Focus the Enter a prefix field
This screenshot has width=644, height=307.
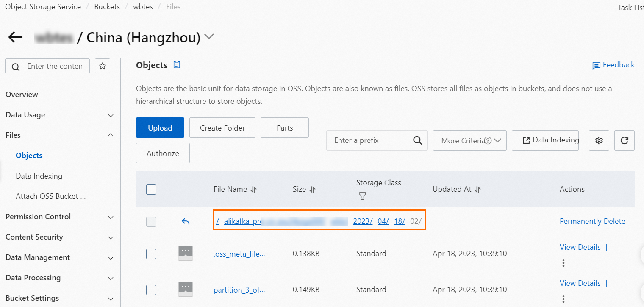point(366,140)
